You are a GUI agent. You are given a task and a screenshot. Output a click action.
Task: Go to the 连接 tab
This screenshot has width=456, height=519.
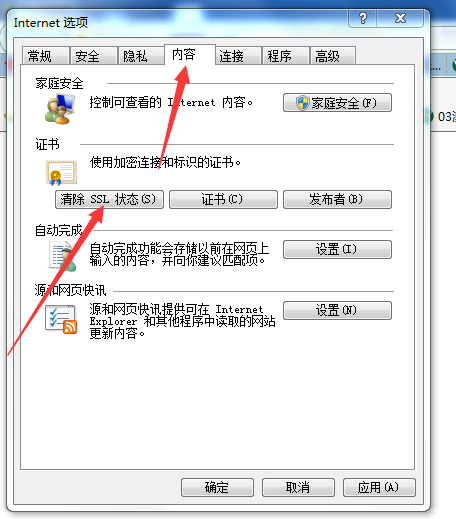(x=238, y=56)
